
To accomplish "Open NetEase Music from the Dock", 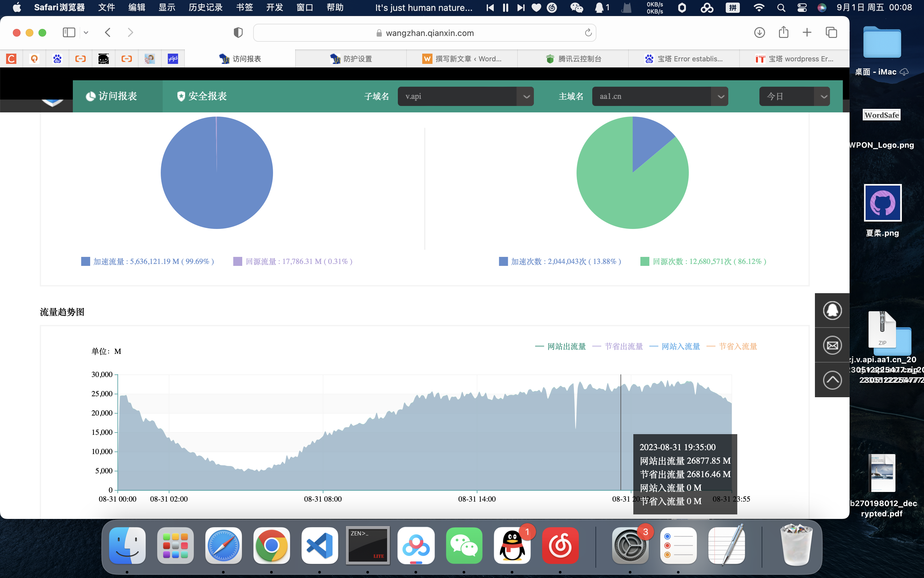I will pyautogui.click(x=560, y=546).
